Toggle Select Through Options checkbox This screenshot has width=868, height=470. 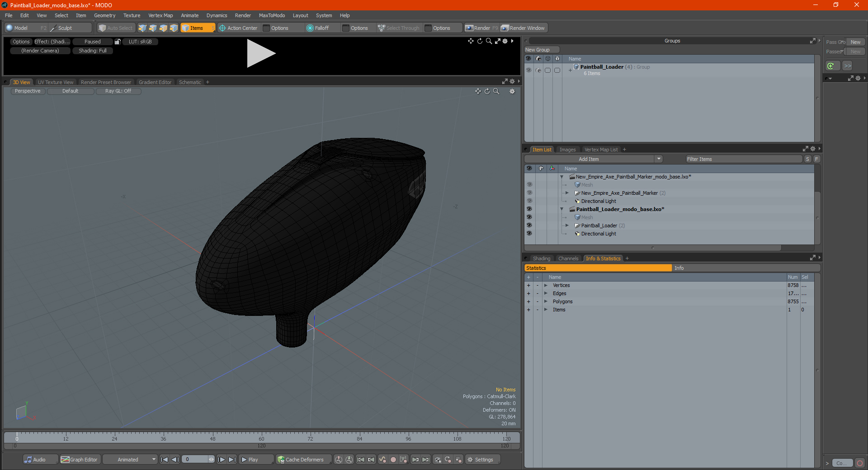428,28
